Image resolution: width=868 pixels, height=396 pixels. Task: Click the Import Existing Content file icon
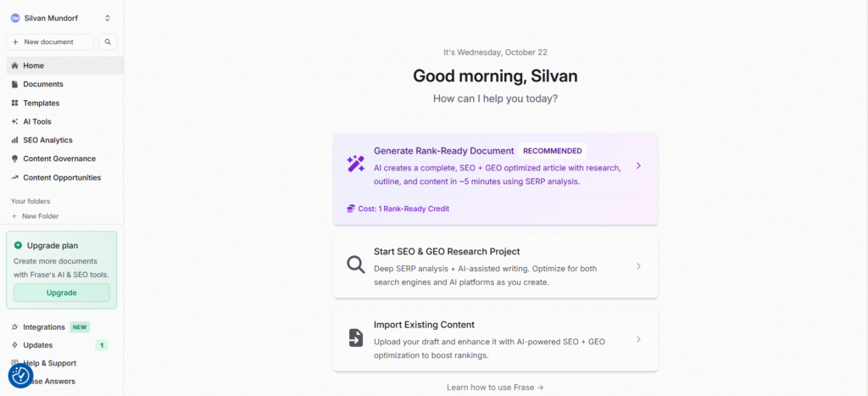click(x=356, y=337)
